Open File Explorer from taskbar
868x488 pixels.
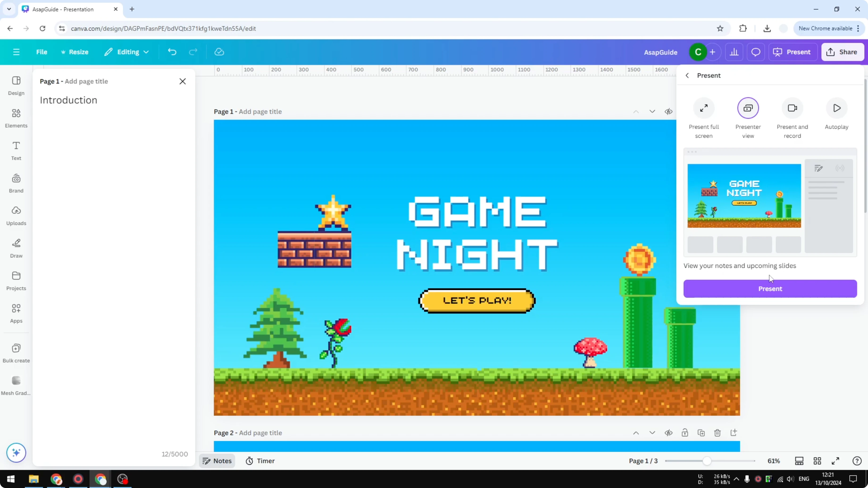[34, 479]
